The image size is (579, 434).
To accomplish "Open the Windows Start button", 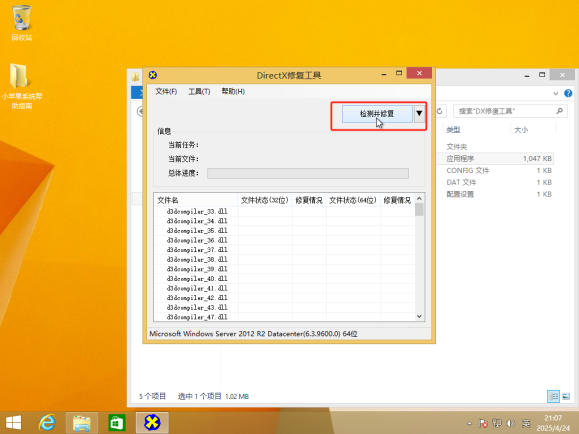I will pyautogui.click(x=14, y=423).
